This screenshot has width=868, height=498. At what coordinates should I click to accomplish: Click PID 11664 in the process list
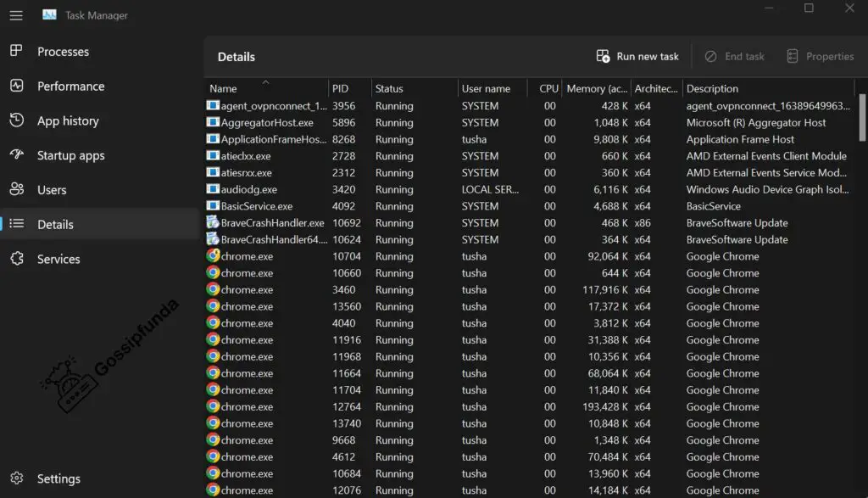tap(347, 373)
